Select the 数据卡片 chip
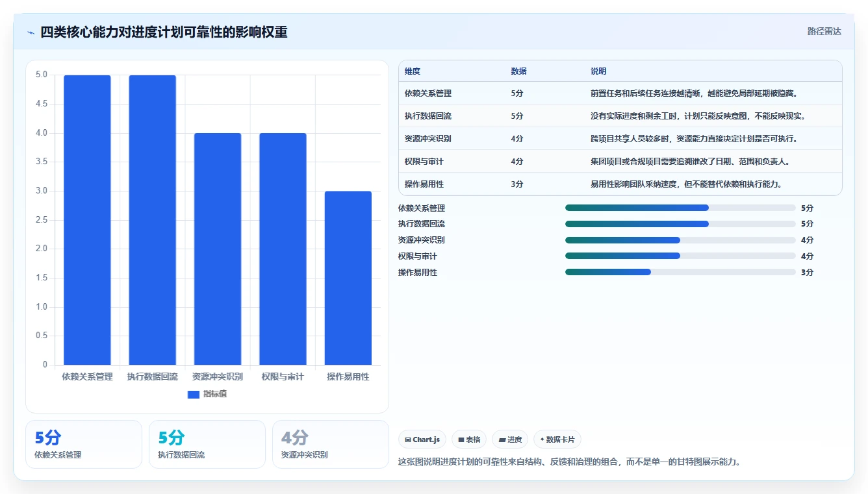The image size is (868, 494). pyautogui.click(x=557, y=439)
